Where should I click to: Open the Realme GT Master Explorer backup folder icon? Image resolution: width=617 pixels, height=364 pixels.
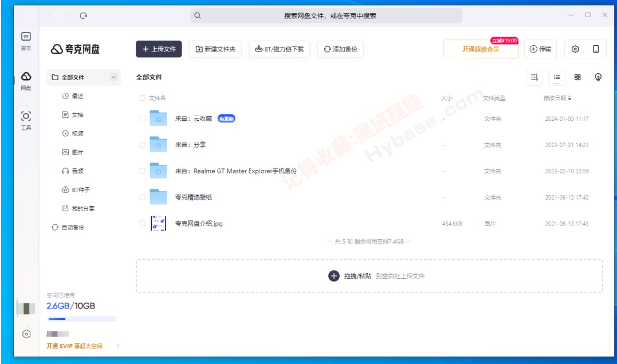[x=158, y=171]
